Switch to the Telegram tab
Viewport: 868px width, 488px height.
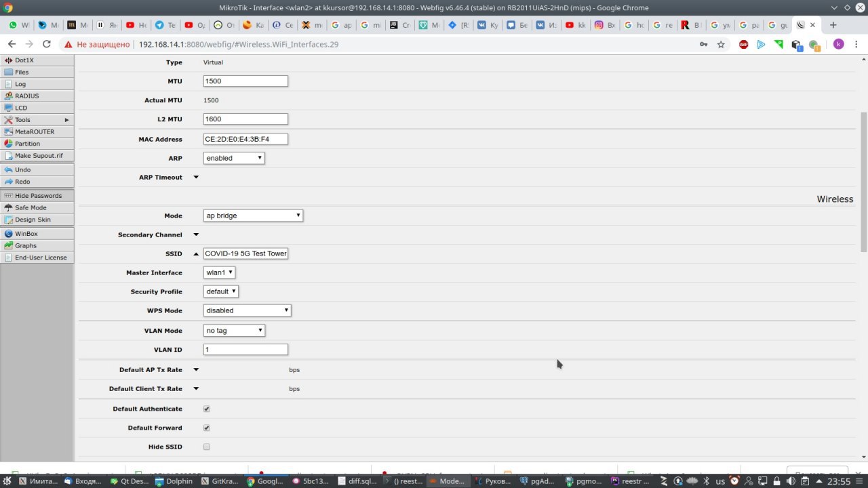pyautogui.click(x=165, y=25)
